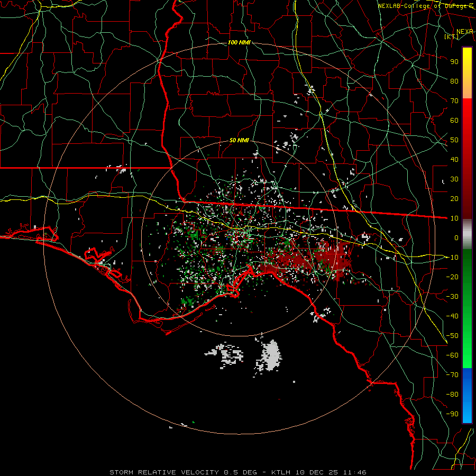Click the KTLH station ID in caption

[x=281, y=472]
